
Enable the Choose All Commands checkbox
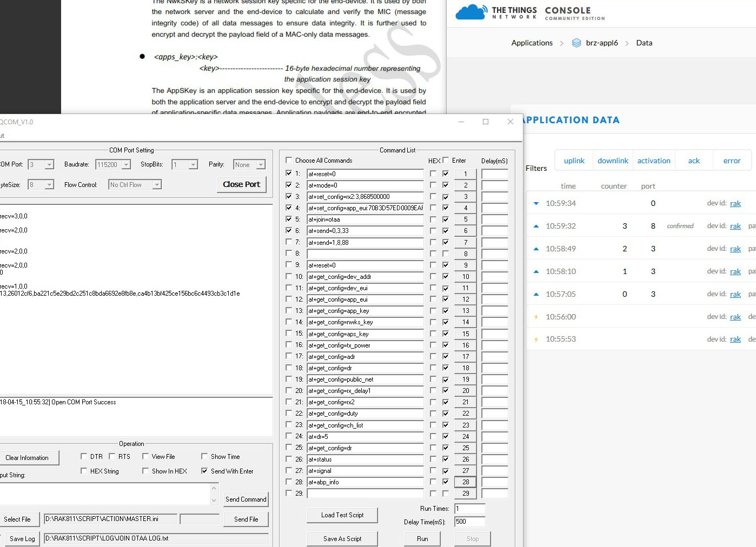tap(289, 160)
